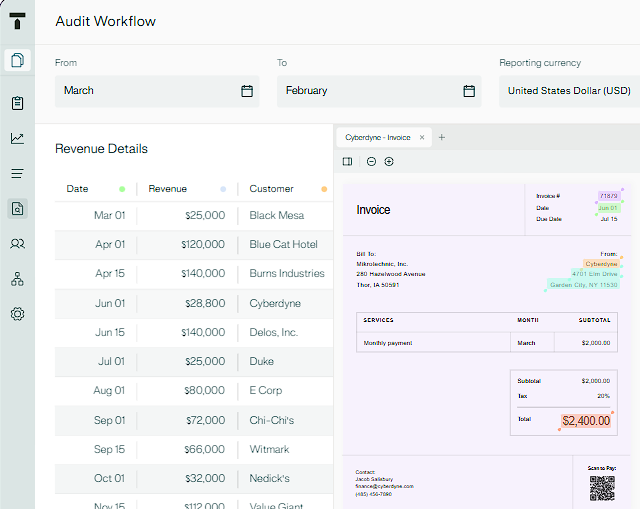Screen dimensions: 641x509
Task: Select the Duke customer row
Action: coord(194,361)
